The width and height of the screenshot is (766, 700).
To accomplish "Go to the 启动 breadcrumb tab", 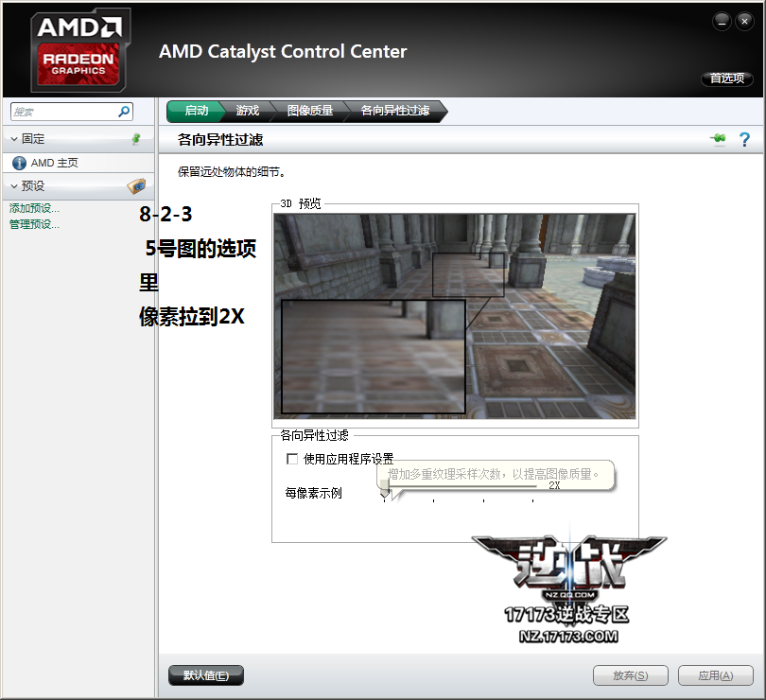I will pos(196,111).
